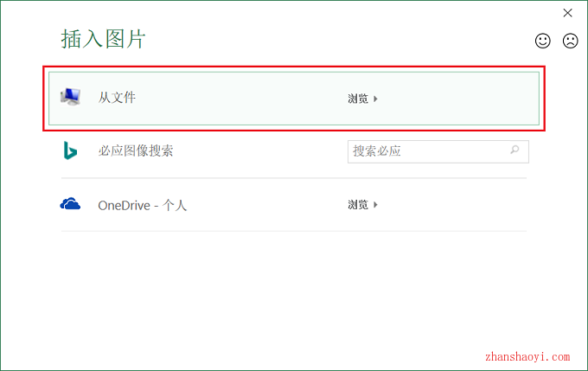Expand the arrow next to 从文件 浏览
Image resolution: width=588 pixels, height=371 pixels.
pos(375,99)
